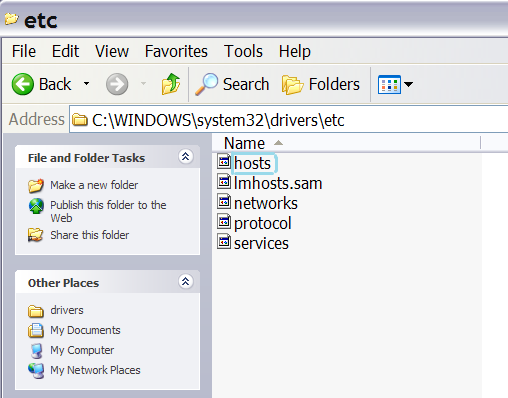Click the My Computer icon
This screenshot has width=508, height=398.
(36, 351)
